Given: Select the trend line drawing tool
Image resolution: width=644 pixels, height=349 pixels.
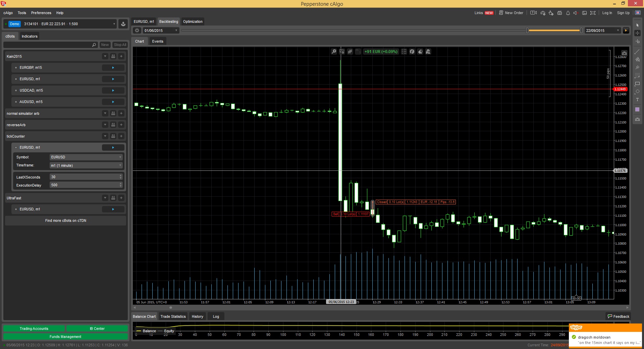Looking at the screenshot, I should [x=637, y=51].
